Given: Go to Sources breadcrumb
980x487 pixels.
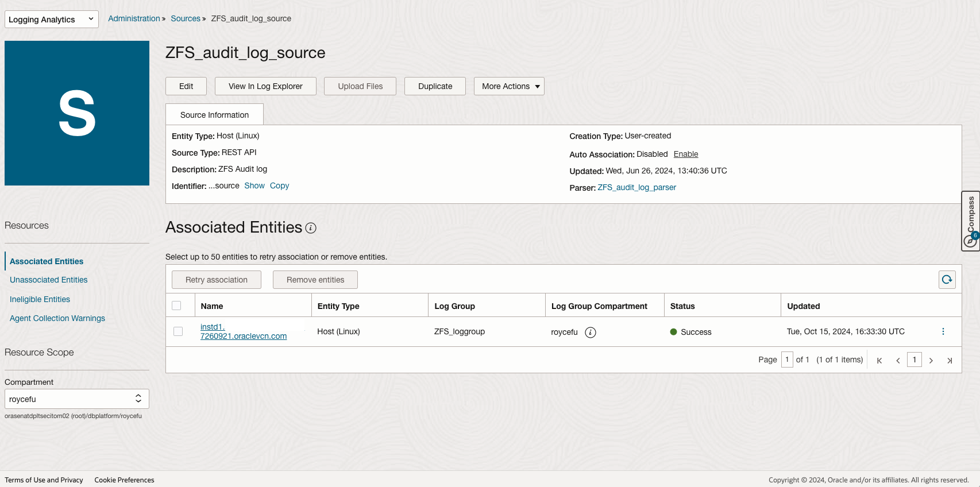Looking at the screenshot, I should click(x=186, y=18).
